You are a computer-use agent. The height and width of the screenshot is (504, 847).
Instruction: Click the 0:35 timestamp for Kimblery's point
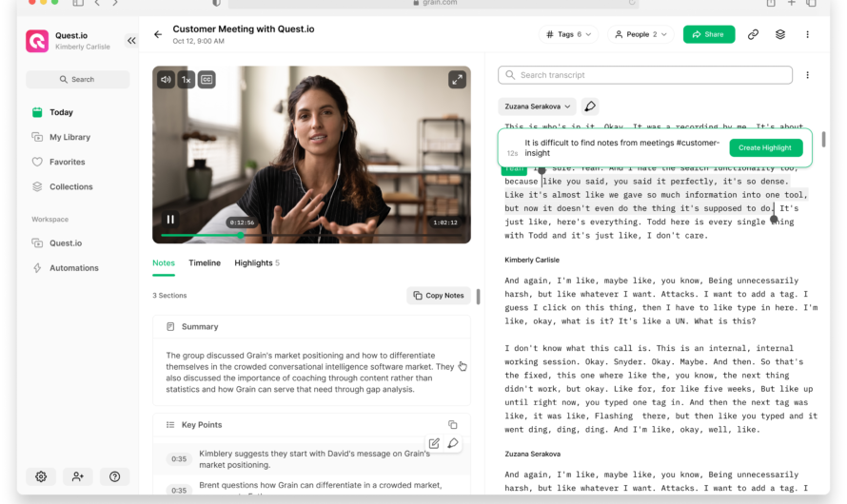[x=179, y=459]
